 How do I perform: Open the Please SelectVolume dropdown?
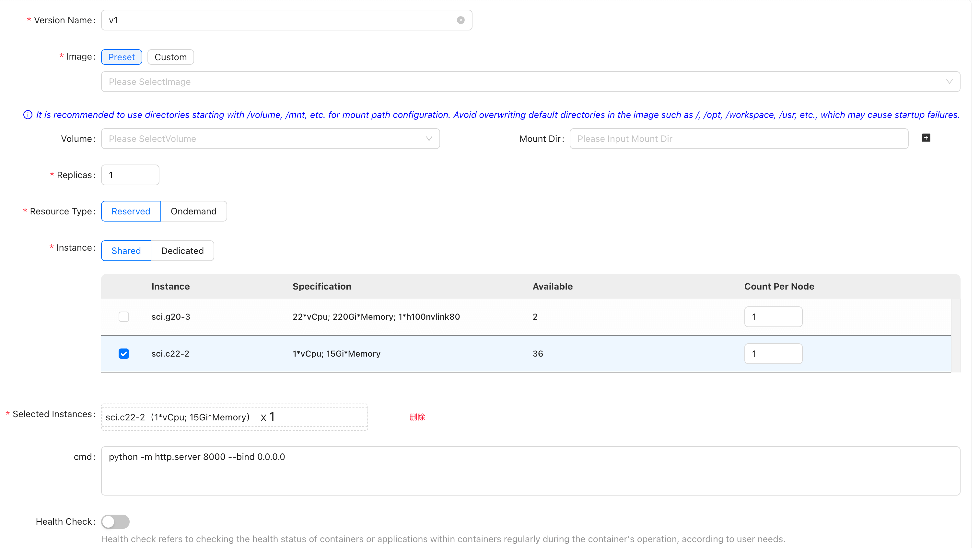(271, 139)
